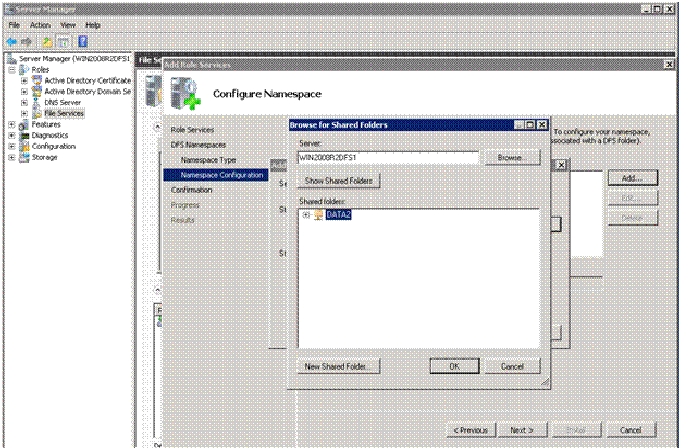Click the Server name input field
Image resolution: width=679 pixels, height=448 pixels.
point(388,158)
